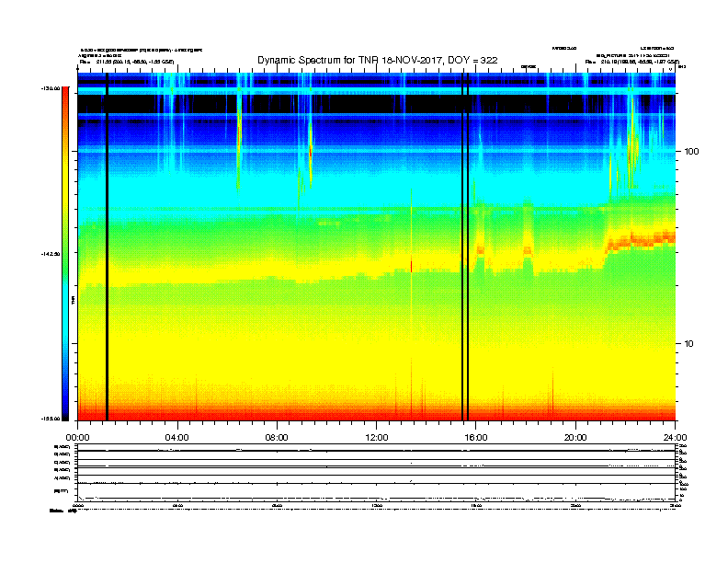Click the thick black data gap near 01:00
Screen dimensions: 728x563
[x=107, y=247]
